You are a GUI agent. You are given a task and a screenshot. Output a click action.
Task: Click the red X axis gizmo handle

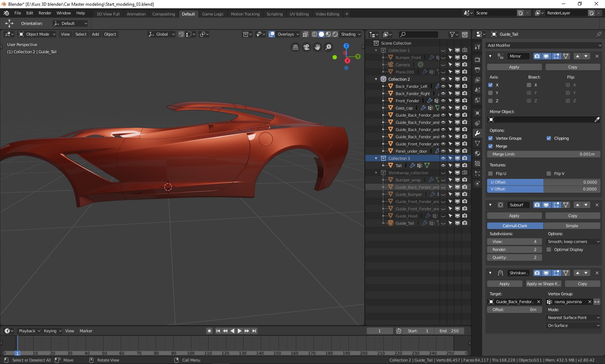(x=347, y=60)
